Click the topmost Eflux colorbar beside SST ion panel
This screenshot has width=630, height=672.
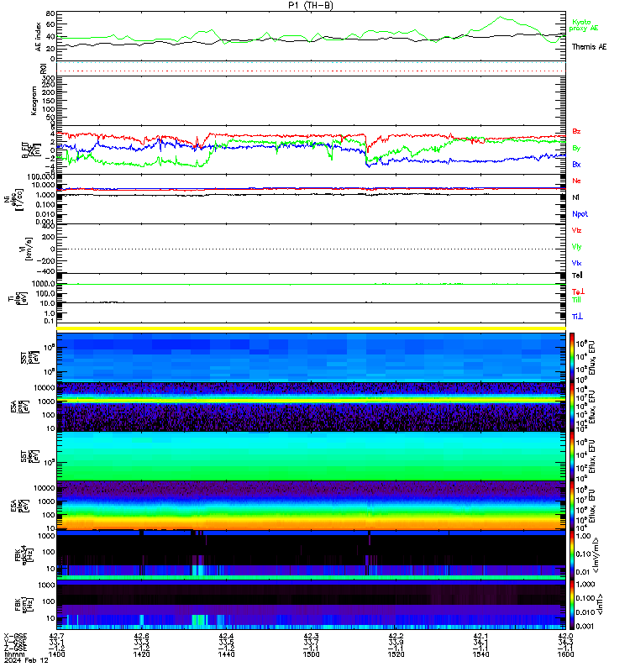tap(572, 357)
